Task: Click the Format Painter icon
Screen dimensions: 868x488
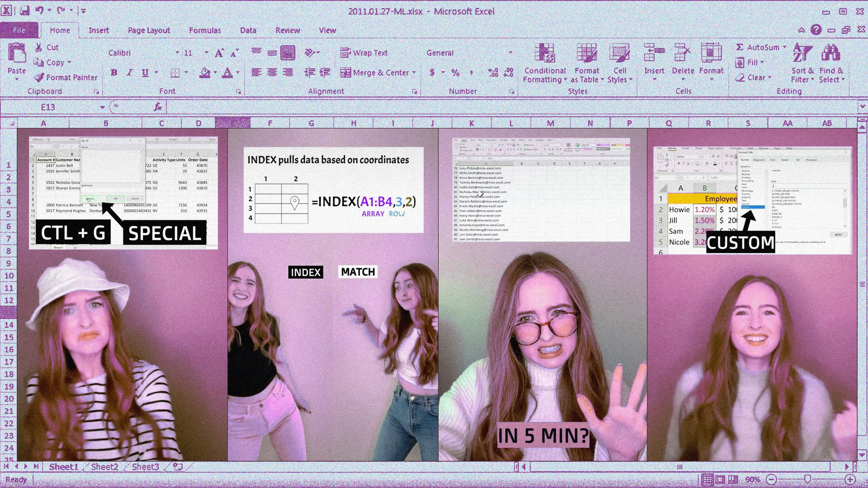Action: pyautogui.click(x=39, y=78)
